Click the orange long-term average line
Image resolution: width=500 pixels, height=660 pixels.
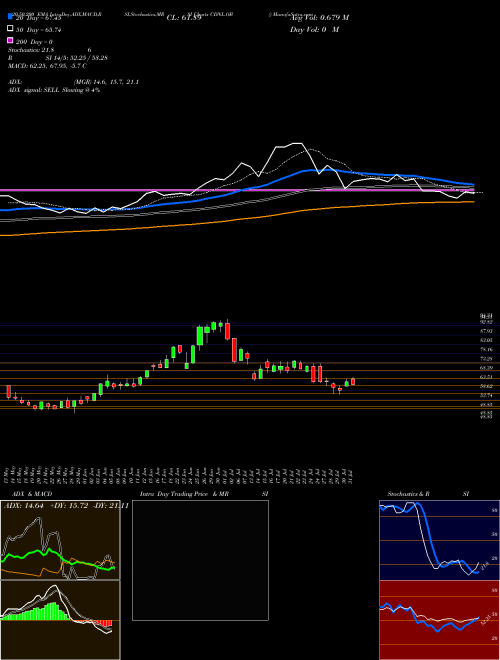(x=236, y=220)
